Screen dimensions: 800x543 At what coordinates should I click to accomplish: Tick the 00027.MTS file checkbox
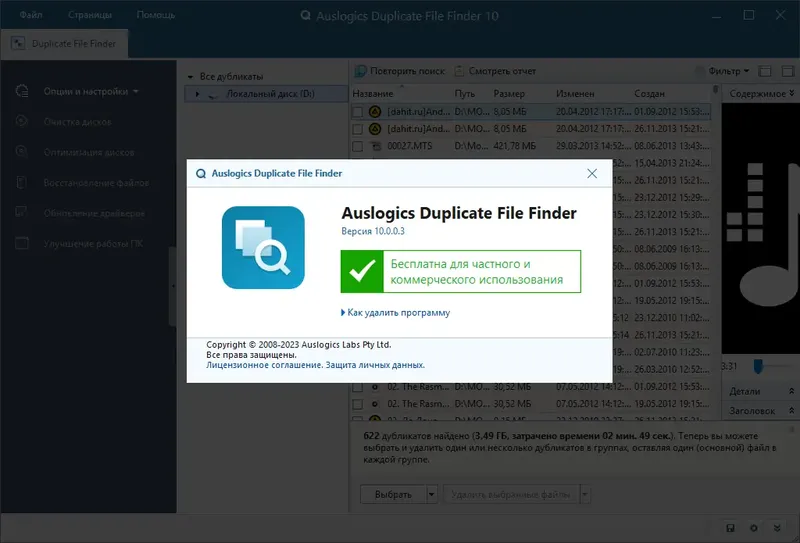[358, 146]
